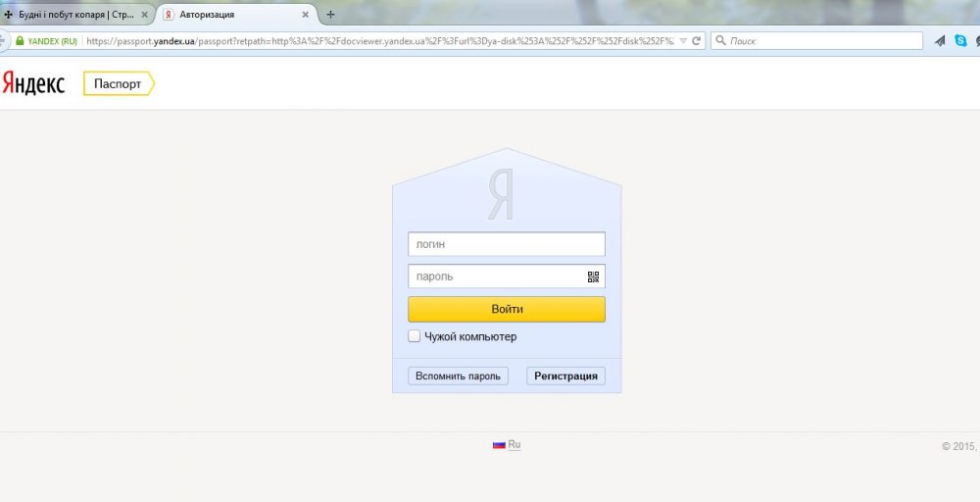
Task: Open a new tab with the plus icon
Action: point(330,15)
